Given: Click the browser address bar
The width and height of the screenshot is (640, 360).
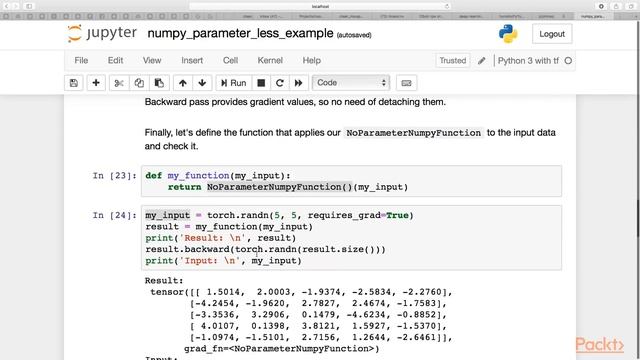Looking at the screenshot, I should coord(320,6).
